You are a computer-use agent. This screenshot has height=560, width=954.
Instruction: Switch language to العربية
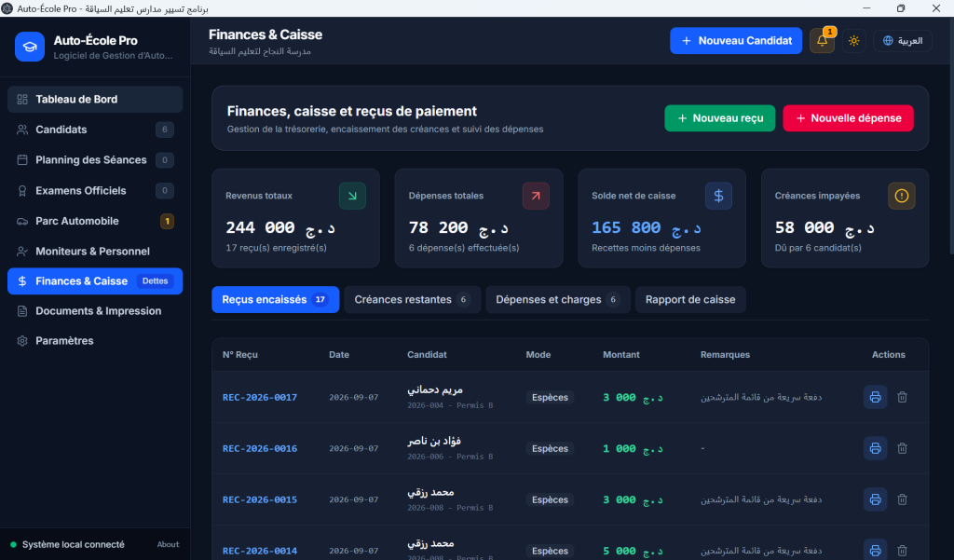[x=902, y=41]
